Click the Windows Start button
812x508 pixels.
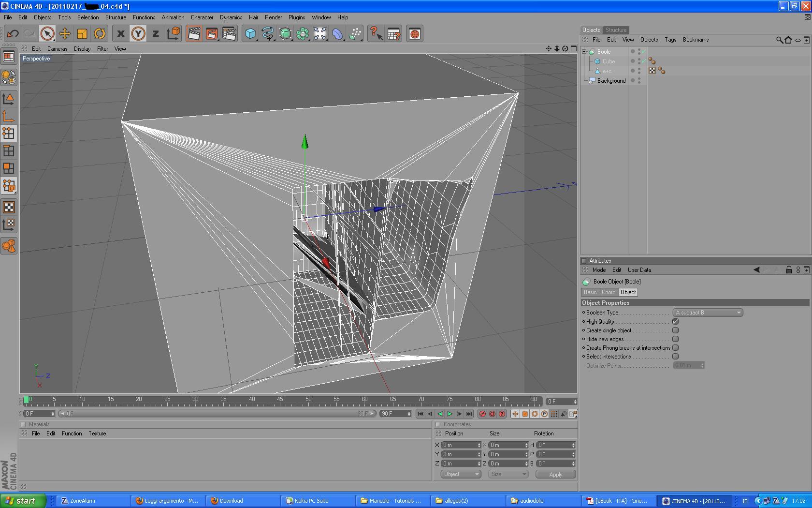point(22,501)
